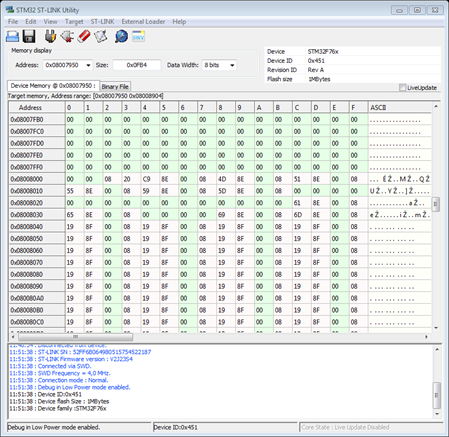Click the SWD Frequency log line
The image size is (449, 437).
pos(60,373)
